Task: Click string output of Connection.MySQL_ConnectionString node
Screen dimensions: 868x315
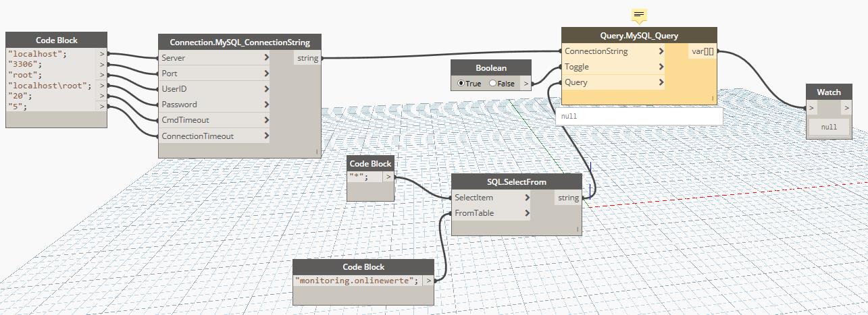Action: tap(307, 58)
